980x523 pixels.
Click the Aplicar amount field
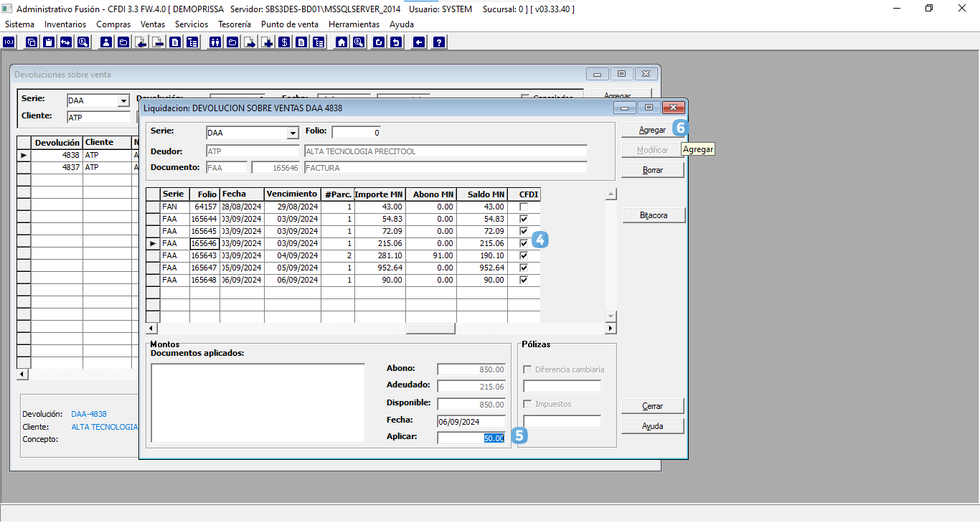(471, 438)
